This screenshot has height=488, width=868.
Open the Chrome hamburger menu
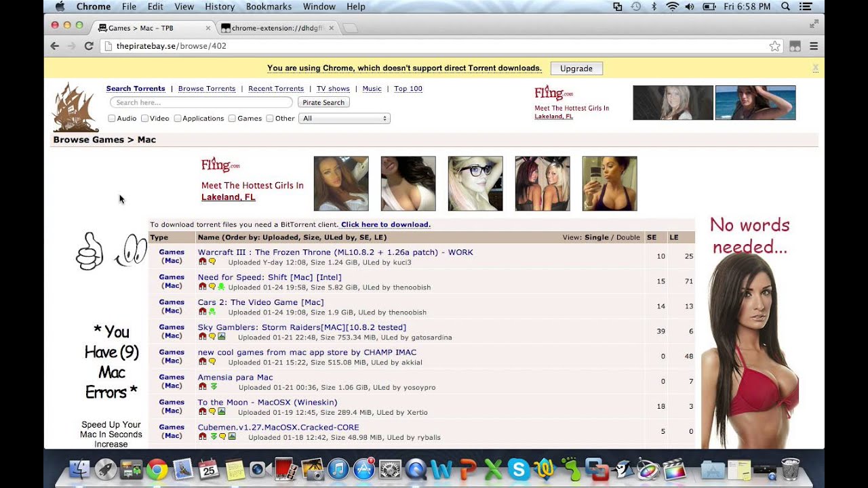click(814, 46)
